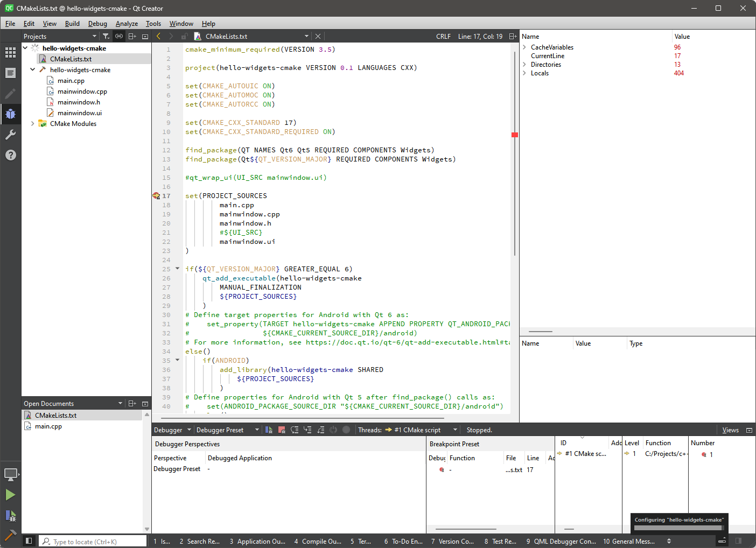Split the Projects side pane
756x548 pixels.
coord(132,36)
